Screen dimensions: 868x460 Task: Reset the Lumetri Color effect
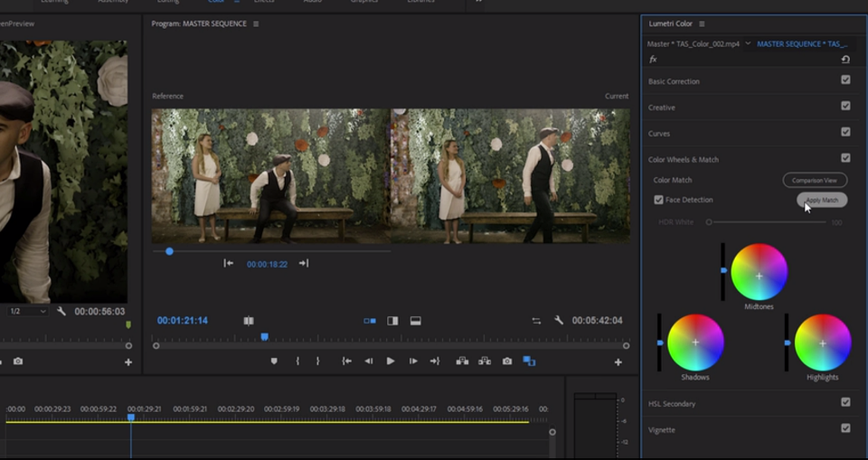[x=845, y=60]
